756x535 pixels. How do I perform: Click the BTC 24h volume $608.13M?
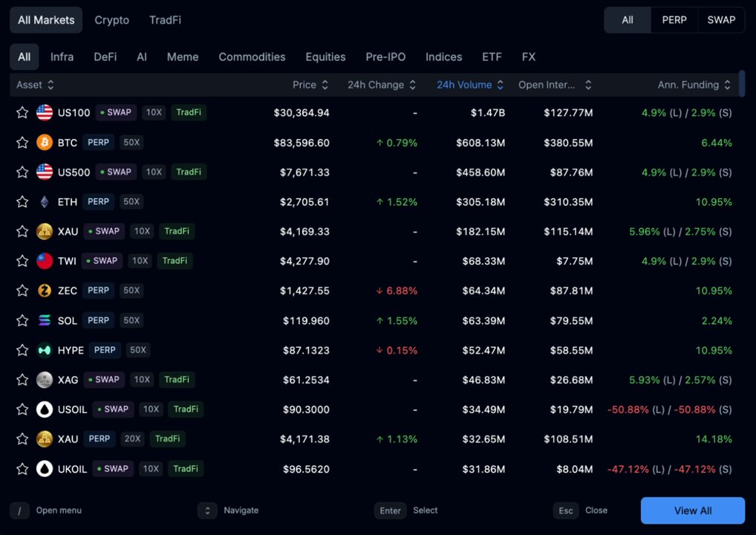(480, 143)
